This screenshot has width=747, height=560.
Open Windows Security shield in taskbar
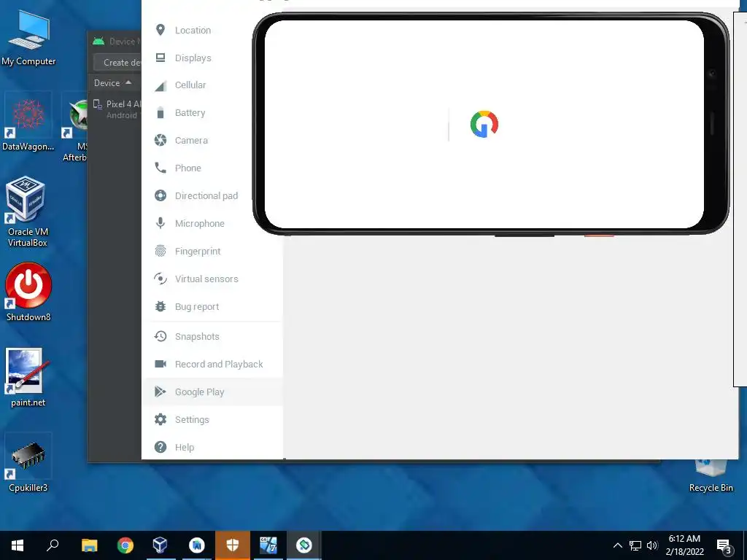point(233,545)
